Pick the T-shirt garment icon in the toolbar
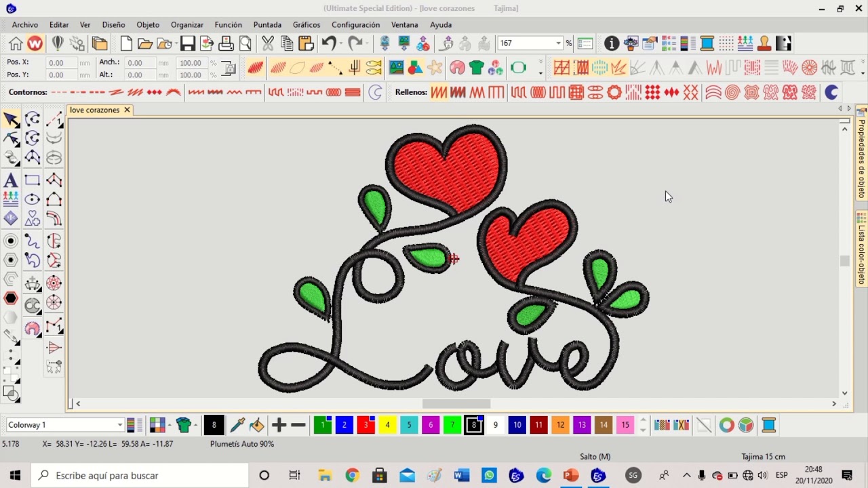This screenshot has height=488, width=868. (476, 68)
